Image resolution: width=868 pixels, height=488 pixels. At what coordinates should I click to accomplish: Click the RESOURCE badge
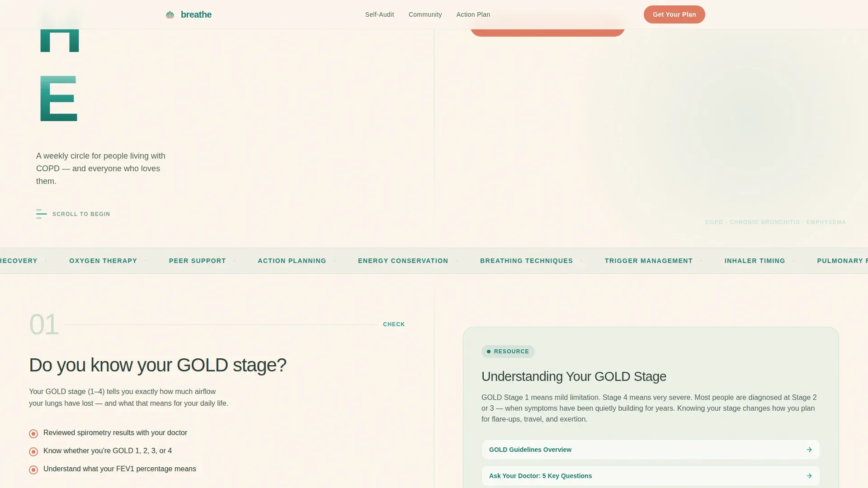click(508, 352)
